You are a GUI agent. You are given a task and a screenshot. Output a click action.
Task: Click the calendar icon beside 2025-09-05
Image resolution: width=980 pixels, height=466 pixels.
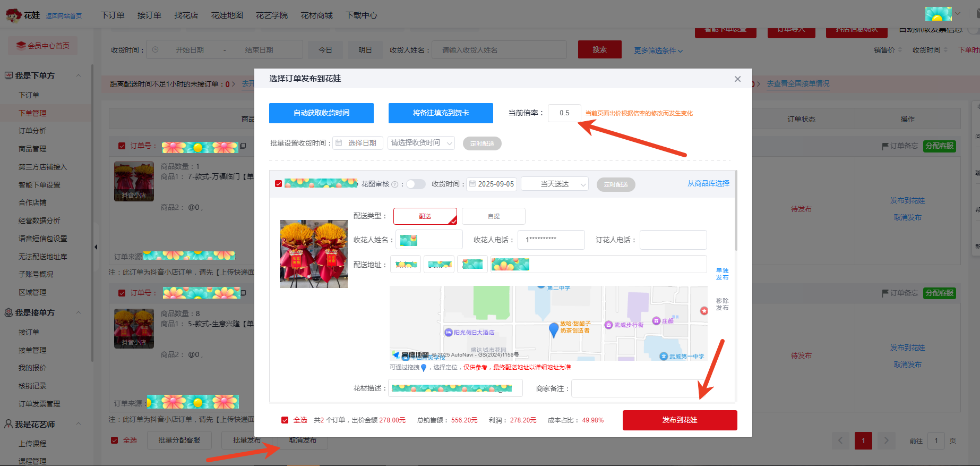pyautogui.click(x=472, y=184)
